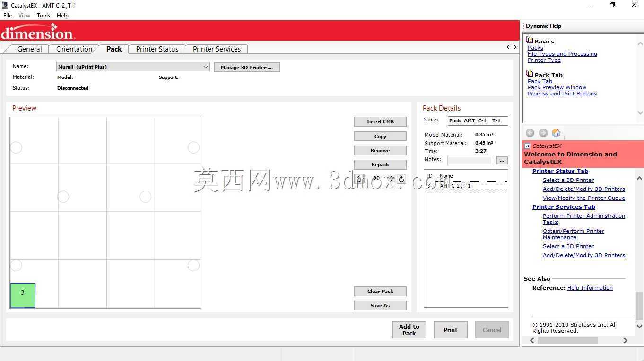Image resolution: width=644 pixels, height=361 pixels.
Task: Click the Clear Pack button
Action: click(380, 291)
